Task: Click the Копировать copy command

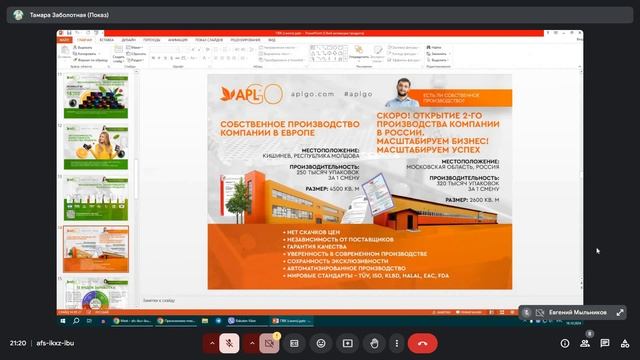Action: 85,53
